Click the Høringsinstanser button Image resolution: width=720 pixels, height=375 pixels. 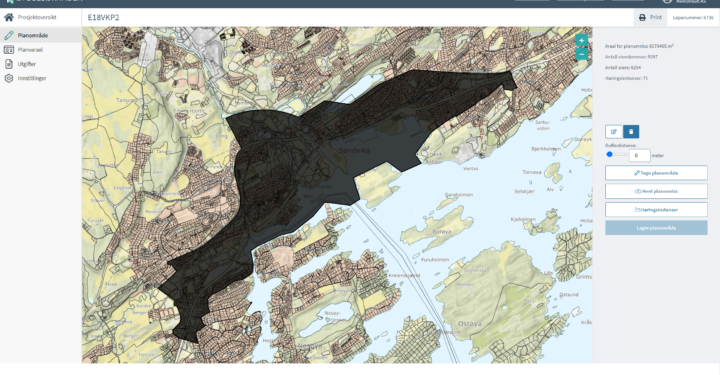coord(656,210)
